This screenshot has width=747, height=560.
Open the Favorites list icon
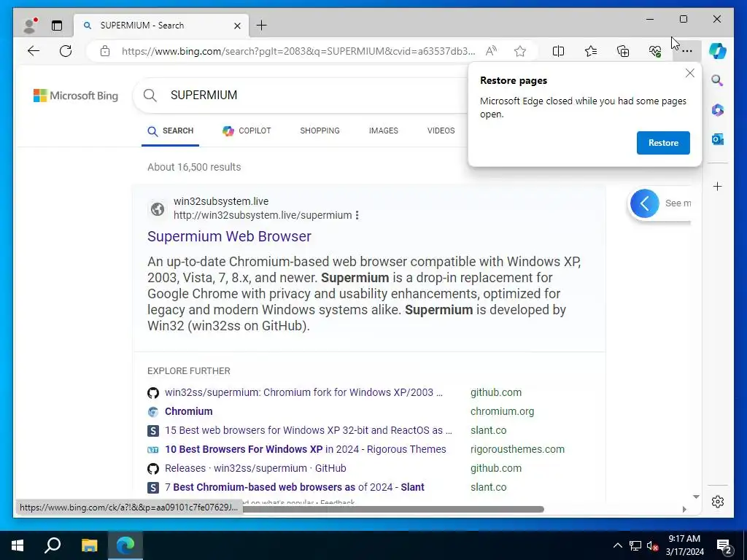click(x=591, y=51)
